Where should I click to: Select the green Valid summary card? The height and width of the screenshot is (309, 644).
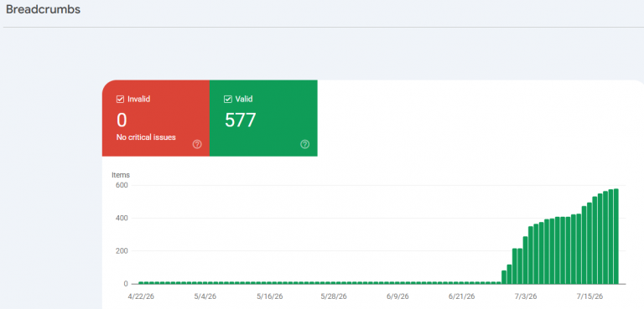(x=263, y=118)
